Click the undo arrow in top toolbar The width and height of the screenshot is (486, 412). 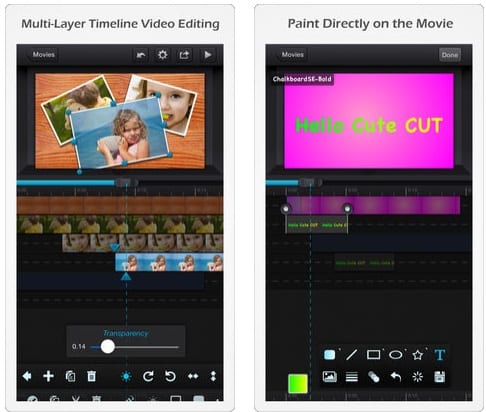point(141,55)
